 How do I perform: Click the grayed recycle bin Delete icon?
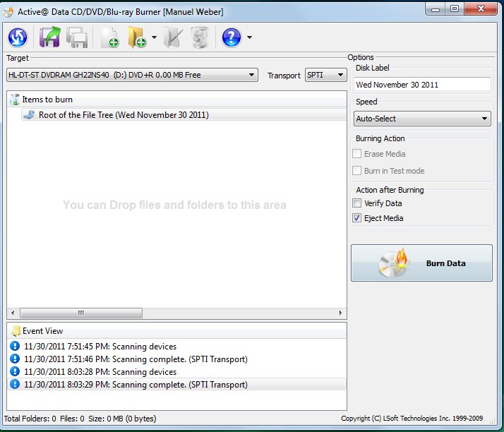pos(200,37)
